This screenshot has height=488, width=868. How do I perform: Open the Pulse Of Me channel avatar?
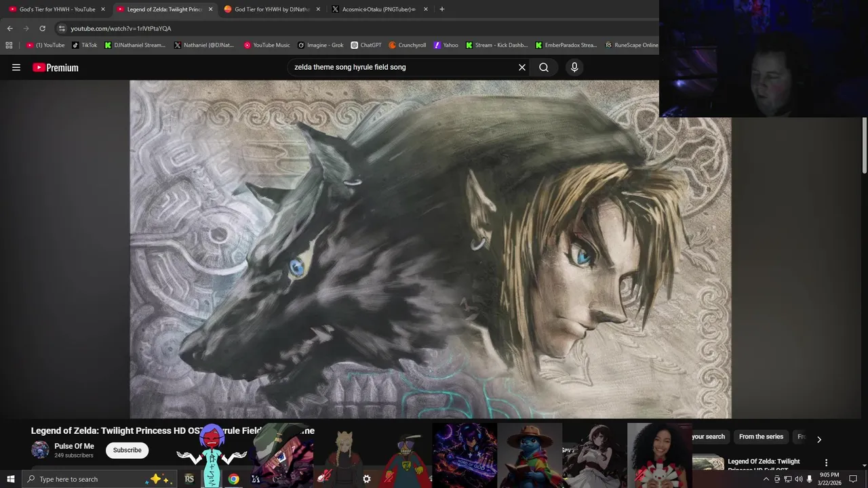click(40, 450)
